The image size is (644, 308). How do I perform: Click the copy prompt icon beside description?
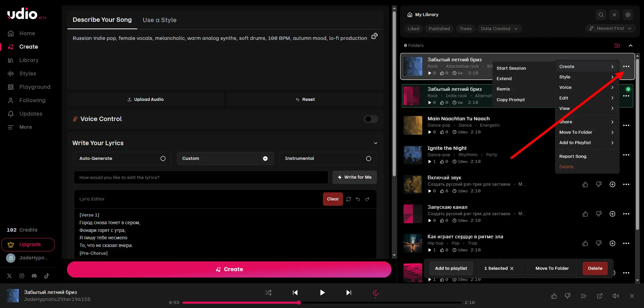coord(374,36)
